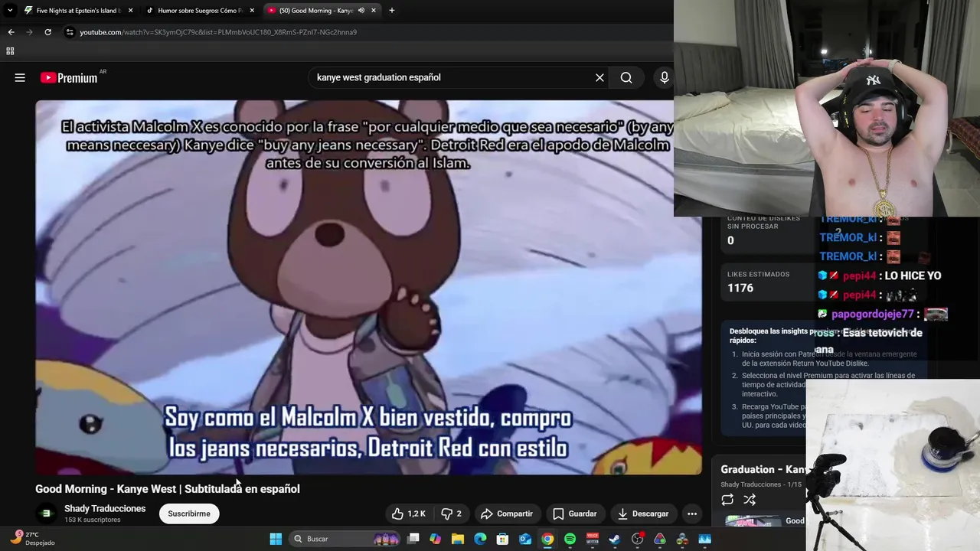980x551 pixels.
Task: Clear the search query with the X
Action: (599, 77)
